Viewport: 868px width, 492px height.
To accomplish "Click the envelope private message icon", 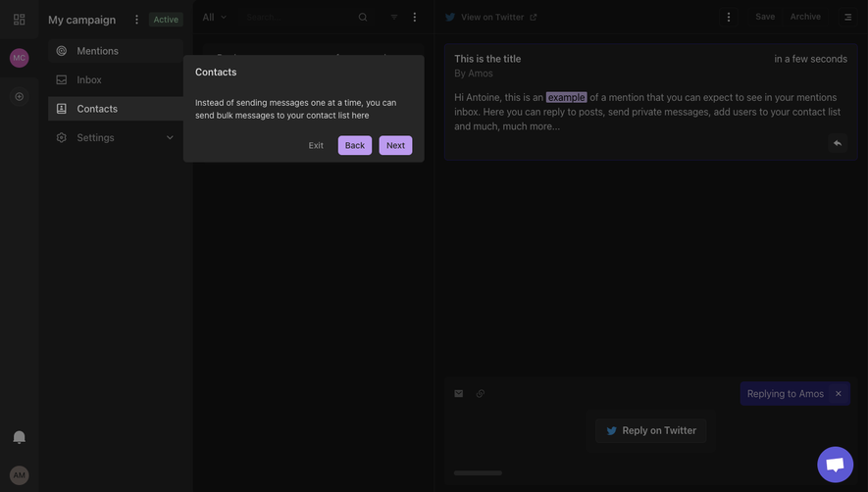I will 458,393.
